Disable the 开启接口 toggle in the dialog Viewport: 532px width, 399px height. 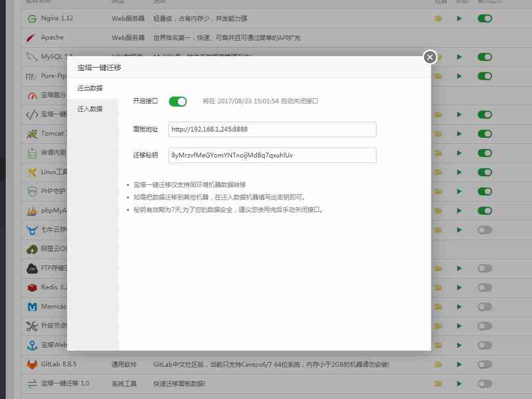coord(178,101)
